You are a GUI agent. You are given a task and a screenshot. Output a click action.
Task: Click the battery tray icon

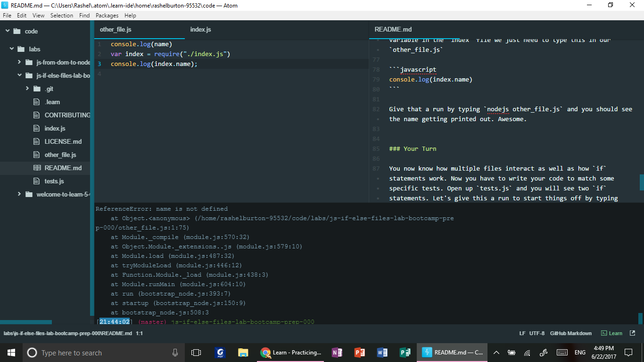click(512, 352)
